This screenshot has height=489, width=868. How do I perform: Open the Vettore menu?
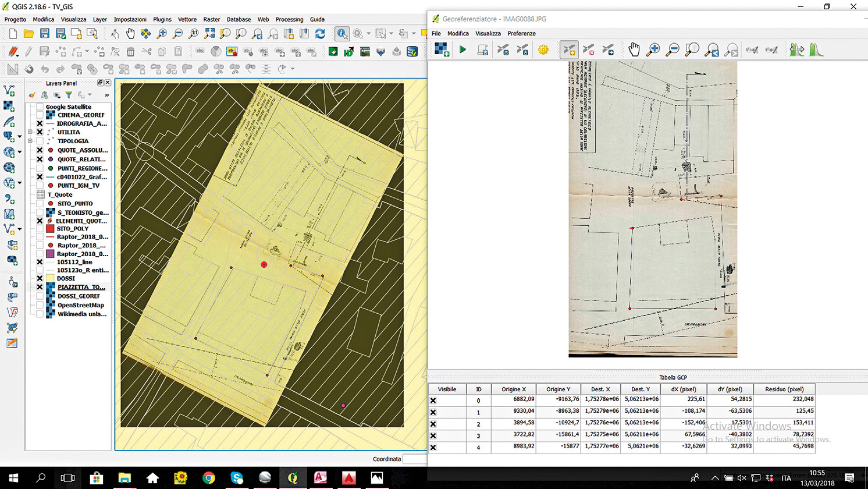click(187, 19)
